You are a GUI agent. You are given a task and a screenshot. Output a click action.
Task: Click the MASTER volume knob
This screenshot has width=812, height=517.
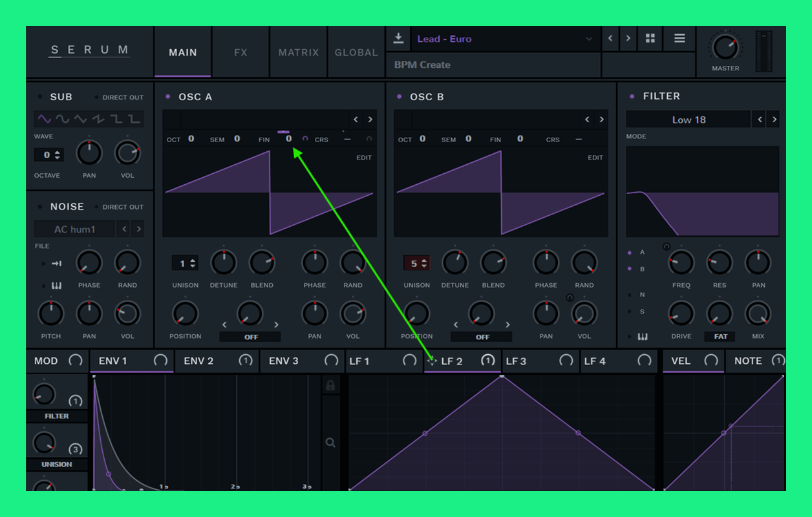725,47
